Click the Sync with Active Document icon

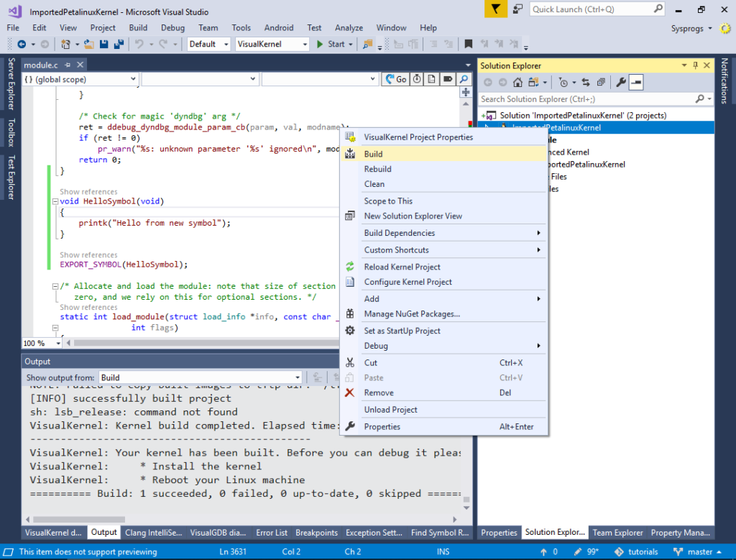tap(586, 81)
